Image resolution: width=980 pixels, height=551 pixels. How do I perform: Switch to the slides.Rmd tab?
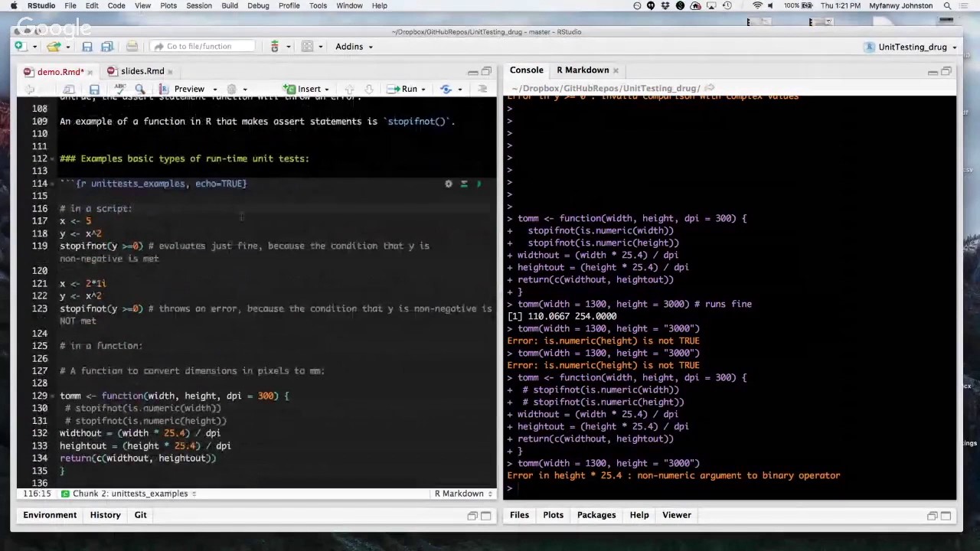(x=142, y=71)
